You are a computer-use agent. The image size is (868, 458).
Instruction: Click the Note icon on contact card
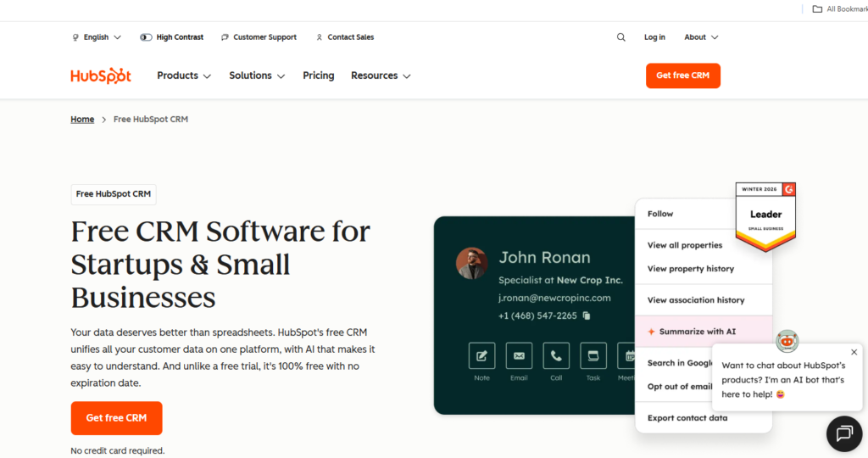pos(481,355)
